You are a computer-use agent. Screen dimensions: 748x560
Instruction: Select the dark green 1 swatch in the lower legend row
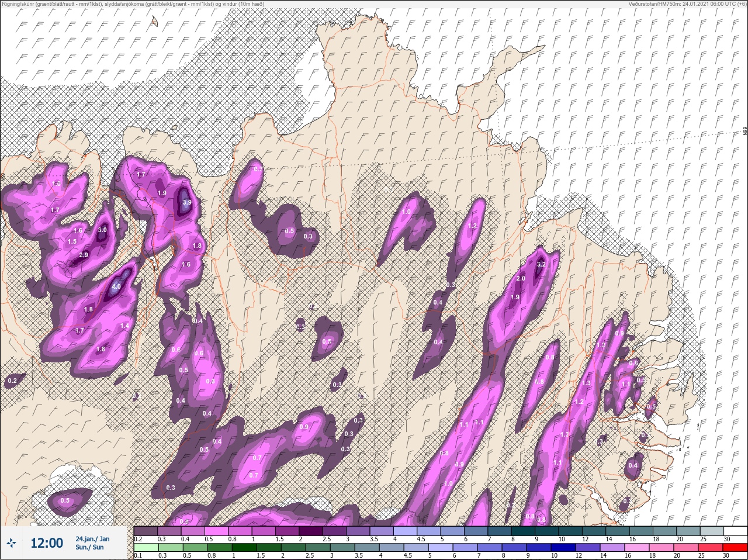click(244, 548)
